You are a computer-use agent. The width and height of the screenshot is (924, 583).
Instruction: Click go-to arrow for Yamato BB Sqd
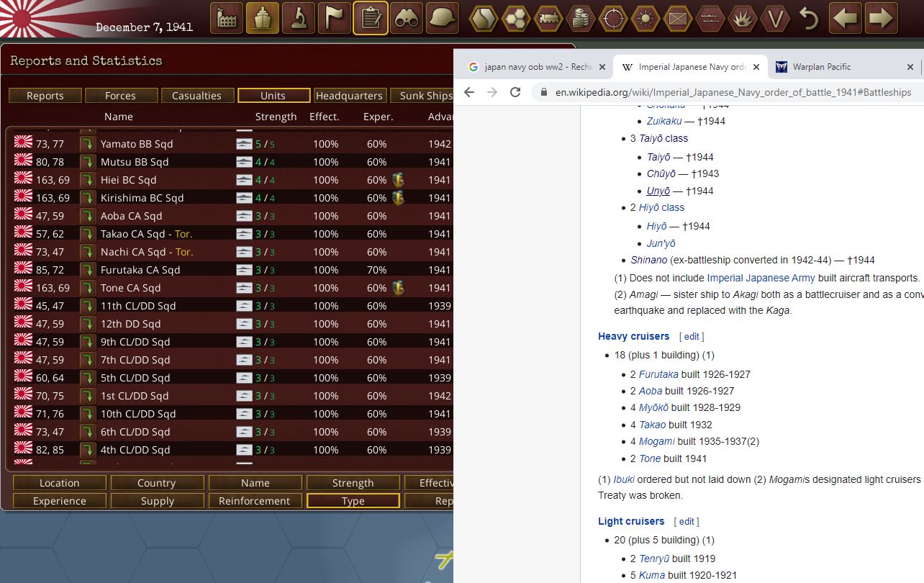pos(88,144)
